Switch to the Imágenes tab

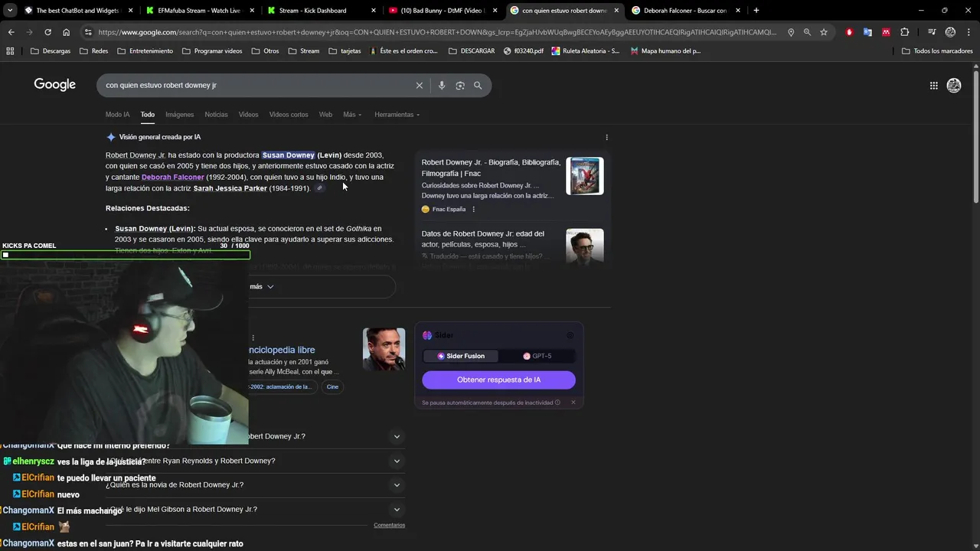coord(179,115)
